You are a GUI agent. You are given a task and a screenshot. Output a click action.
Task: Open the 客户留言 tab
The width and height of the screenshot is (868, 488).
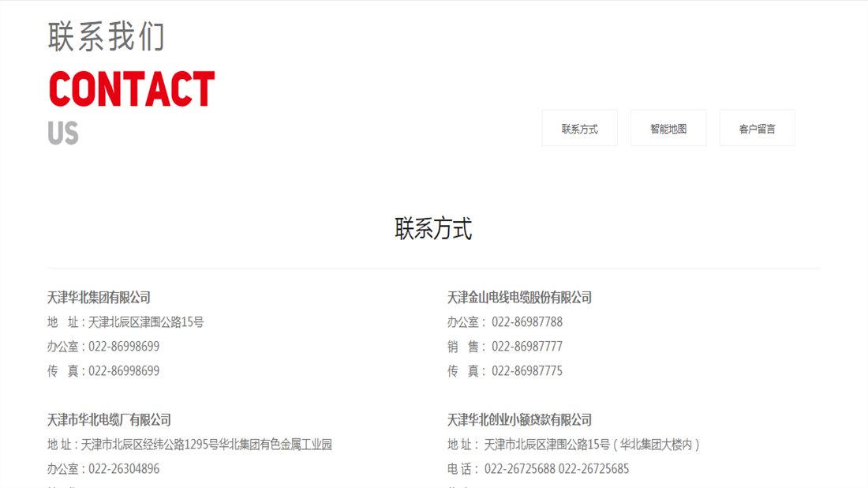tap(757, 128)
